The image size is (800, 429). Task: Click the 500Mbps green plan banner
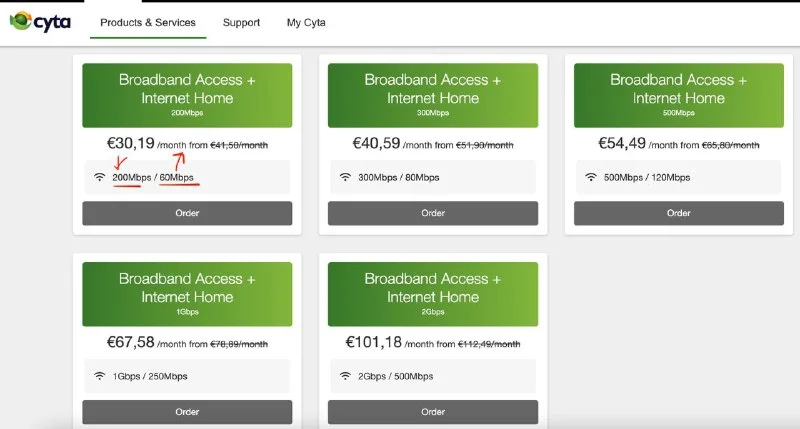click(x=679, y=95)
